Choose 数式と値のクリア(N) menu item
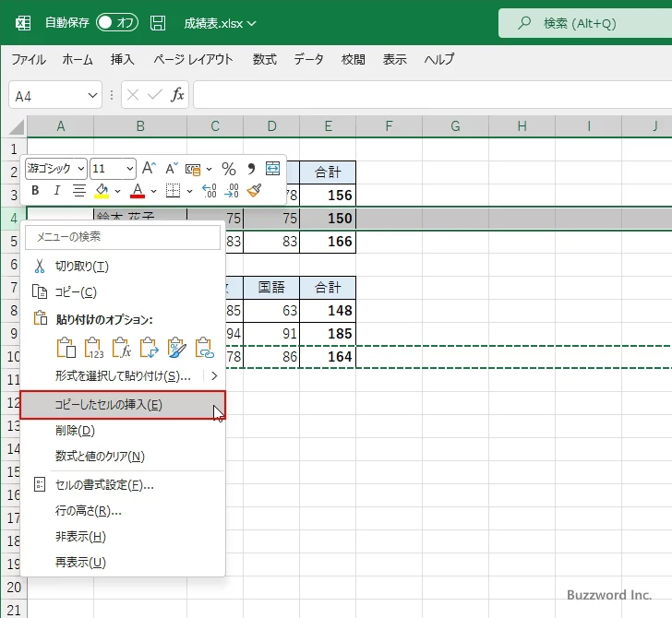 tap(123, 456)
